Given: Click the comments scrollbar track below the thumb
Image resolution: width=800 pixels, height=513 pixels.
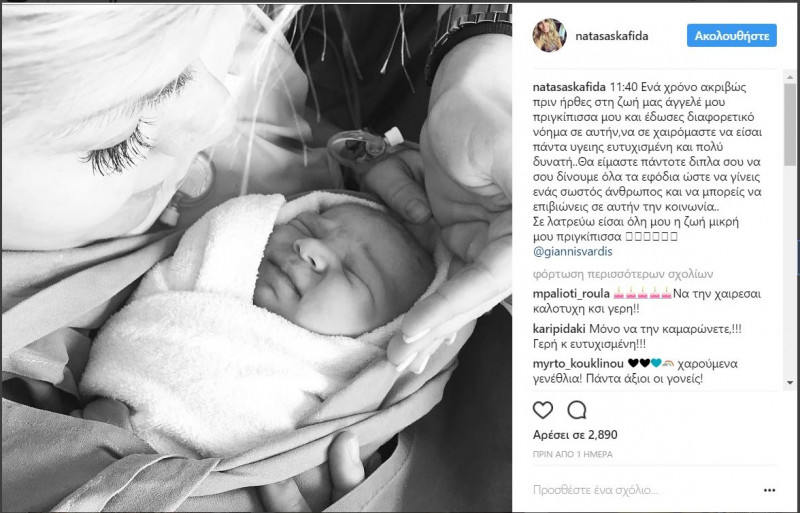Looking at the screenshot, I should click(x=790, y=272).
